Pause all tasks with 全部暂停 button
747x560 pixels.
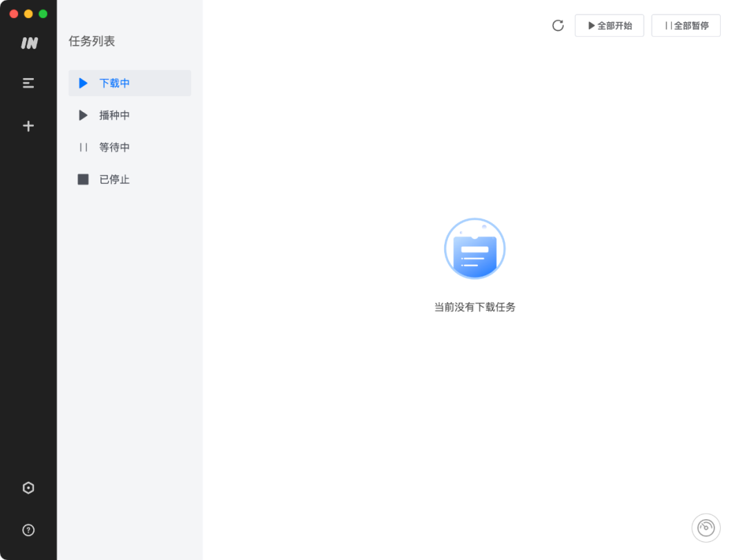tap(685, 25)
